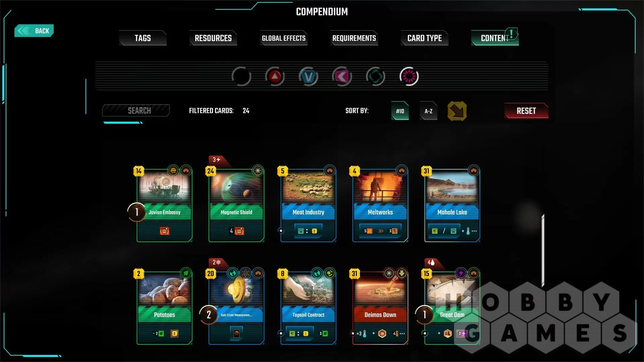This screenshot has height=362, width=644.
Task: Toggle the teal swirl expansion filter icon
Action: click(x=375, y=77)
